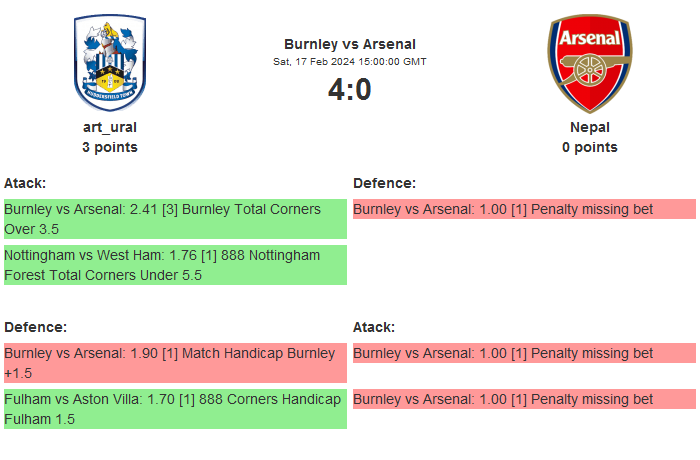The height and width of the screenshot is (460, 700).
Task: Click the Atack heading under art_ural
Action: [25, 183]
